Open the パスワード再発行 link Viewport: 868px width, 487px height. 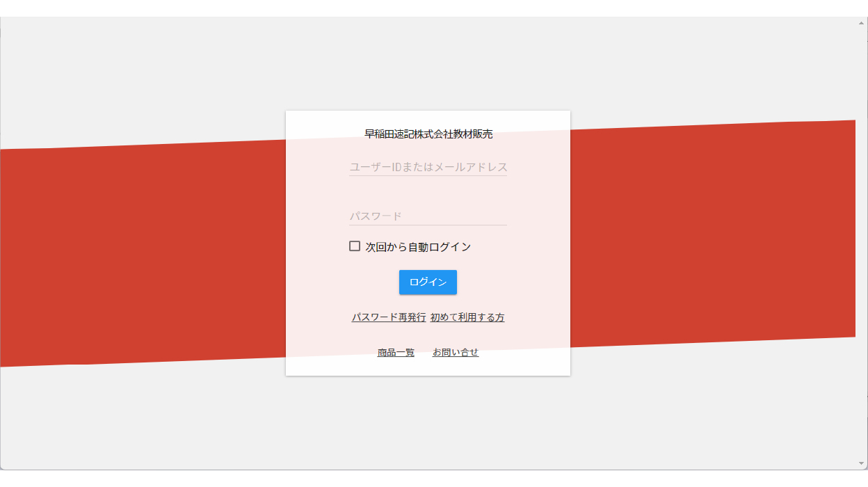388,317
